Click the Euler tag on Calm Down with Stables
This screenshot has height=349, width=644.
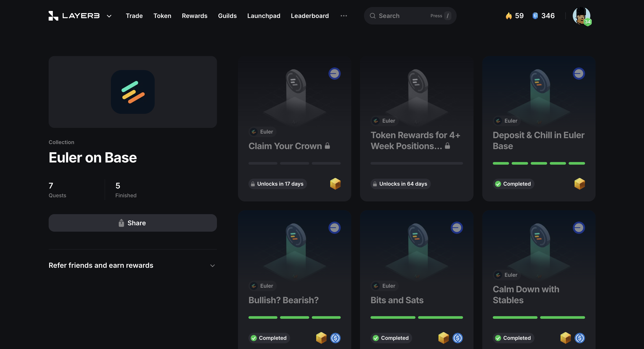pyautogui.click(x=506, y=275)
